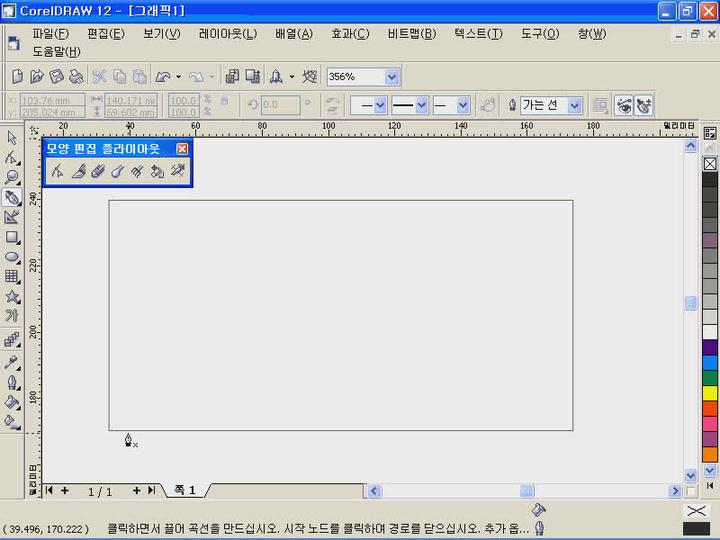Go to last page button
Screen dimensions: 720x540
152,490
